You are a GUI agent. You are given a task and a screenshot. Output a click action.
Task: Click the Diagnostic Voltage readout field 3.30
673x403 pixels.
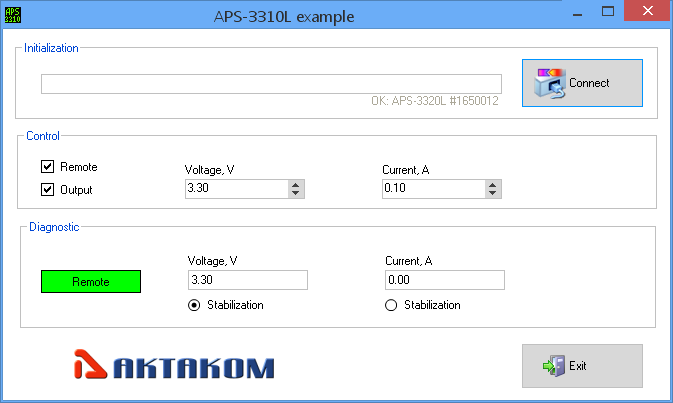point(248,280)
